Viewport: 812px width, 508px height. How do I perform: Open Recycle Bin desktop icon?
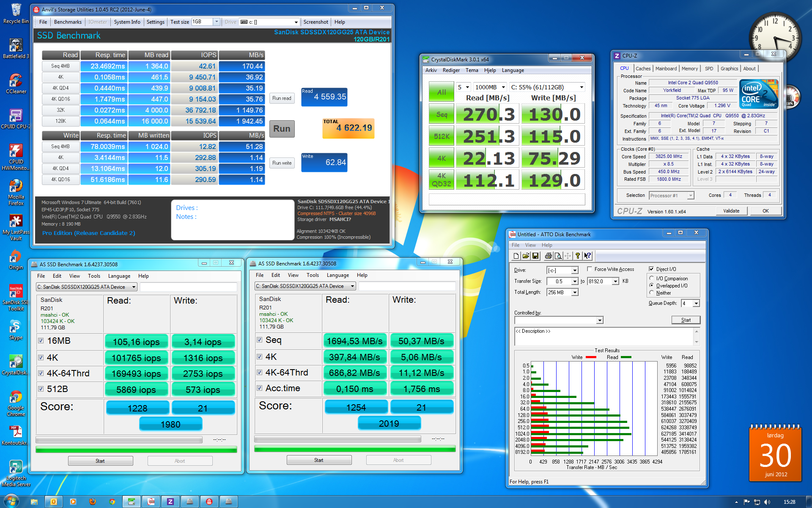point(16,14)
